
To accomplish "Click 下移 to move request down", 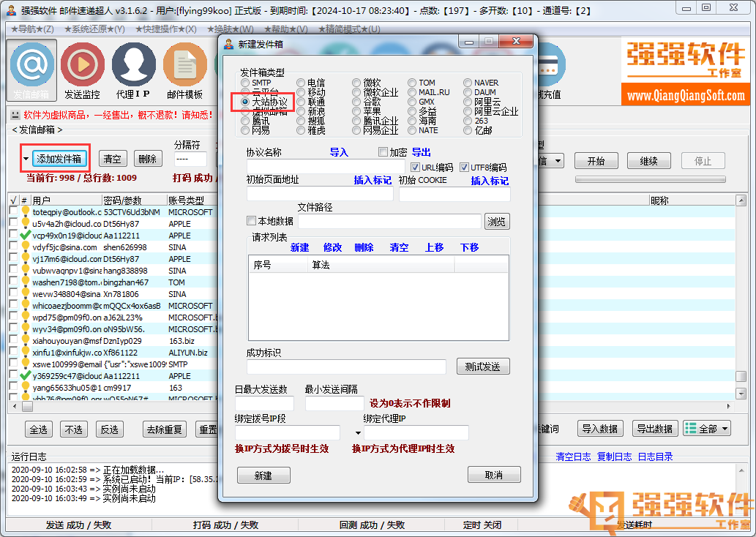I will pos(469,247).
